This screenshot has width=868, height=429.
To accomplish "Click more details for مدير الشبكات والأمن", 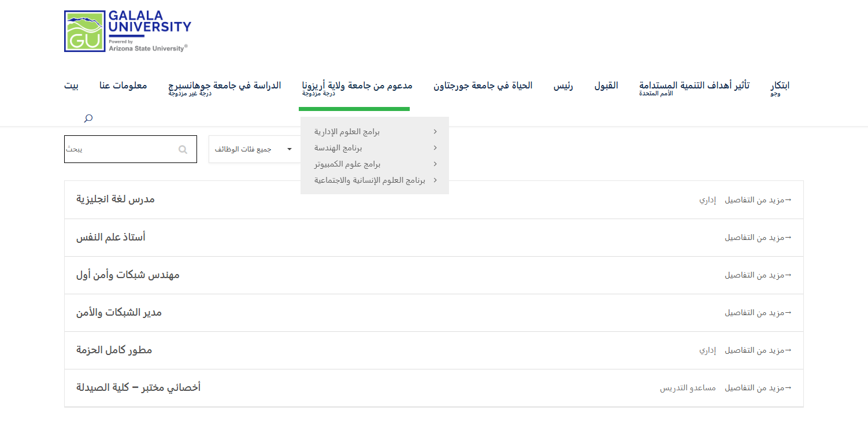I will tap(758, 313).
